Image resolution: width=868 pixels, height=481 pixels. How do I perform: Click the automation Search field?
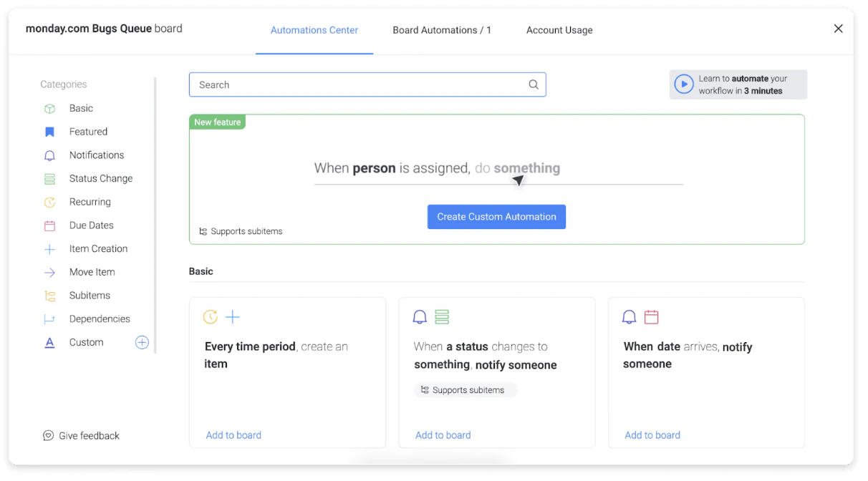tap(367, 84)
